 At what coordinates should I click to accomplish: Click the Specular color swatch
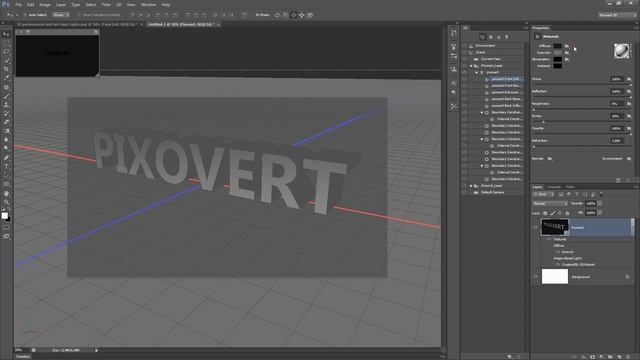(x=558, y=53)
